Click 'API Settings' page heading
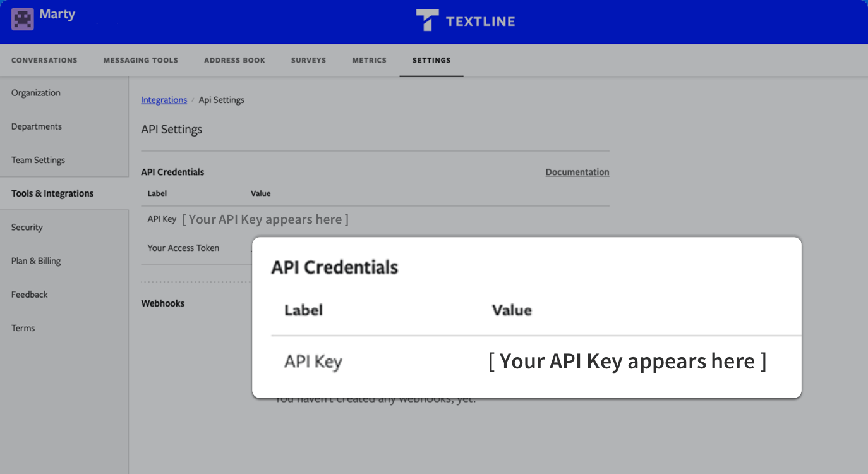This screenshot has height=474, width=868. pos(172,130)
